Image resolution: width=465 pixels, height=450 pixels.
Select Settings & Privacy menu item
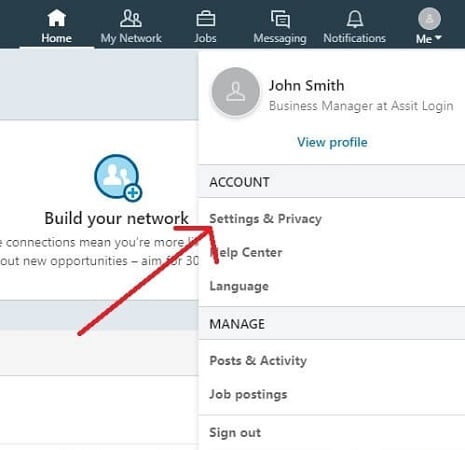click(x=266, y=219)
